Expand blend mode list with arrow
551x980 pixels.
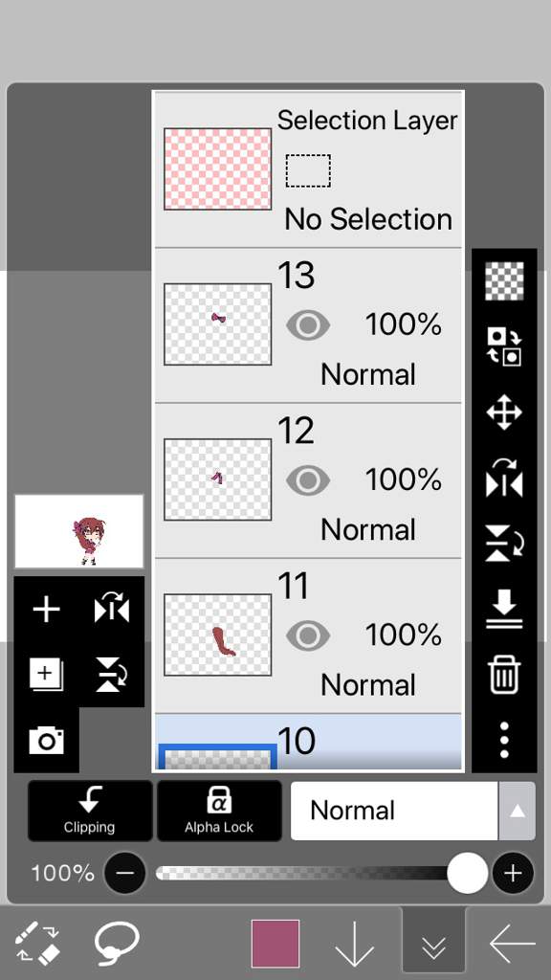pyautogui.click(x=518, y=811)
